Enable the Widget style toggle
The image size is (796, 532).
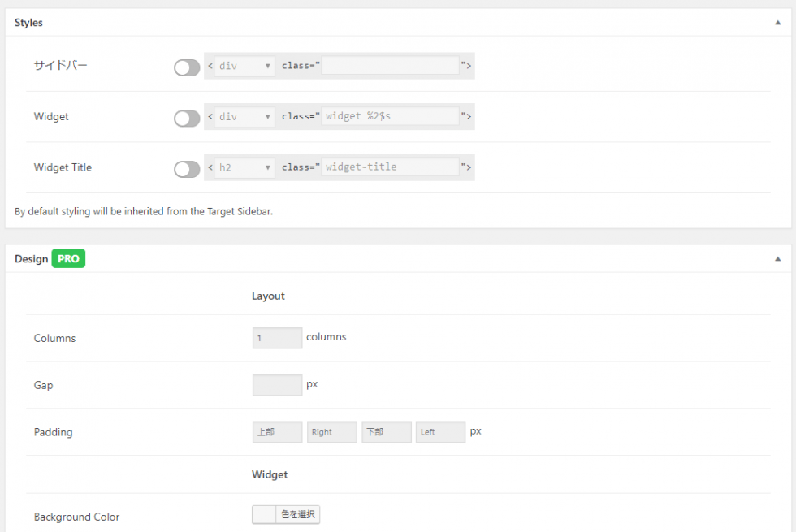pos(187,119)
